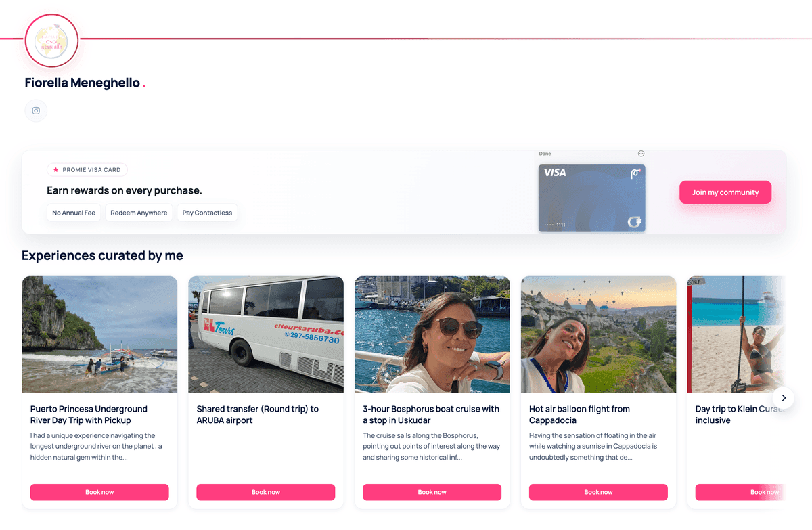
Task: Book now for the Bosphorus boat cruise
Action: pyautogui.click(x=432, y=492)
